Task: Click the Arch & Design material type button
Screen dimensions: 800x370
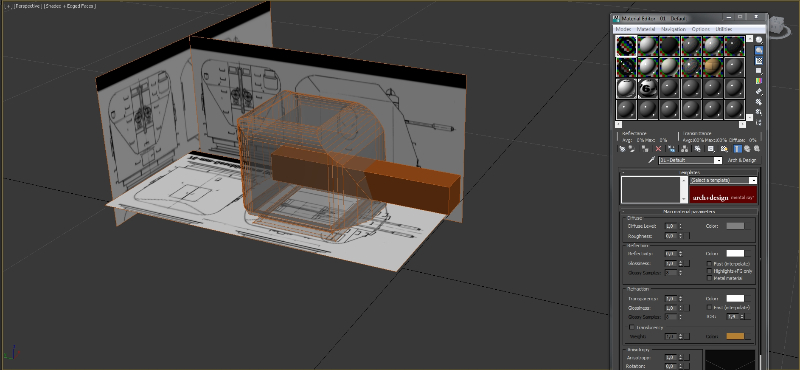Action: (x=741, y=160)
